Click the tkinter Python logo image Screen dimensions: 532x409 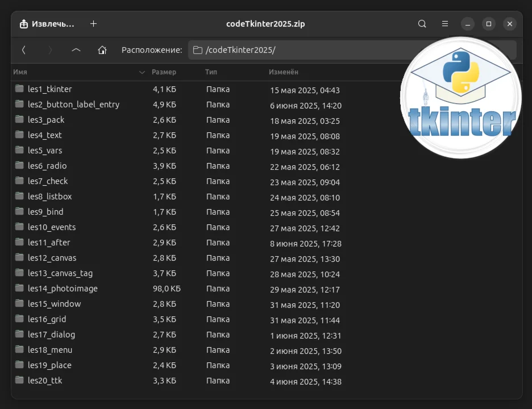coord(461,97)
